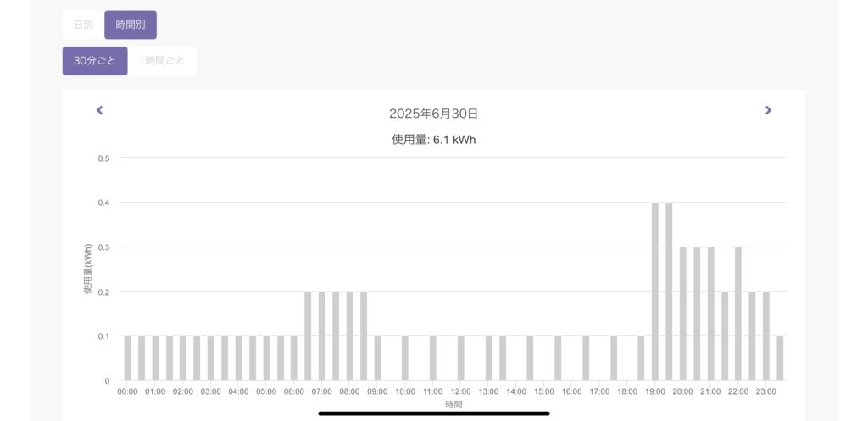Go to next day with right arrow

pos(768,110)
